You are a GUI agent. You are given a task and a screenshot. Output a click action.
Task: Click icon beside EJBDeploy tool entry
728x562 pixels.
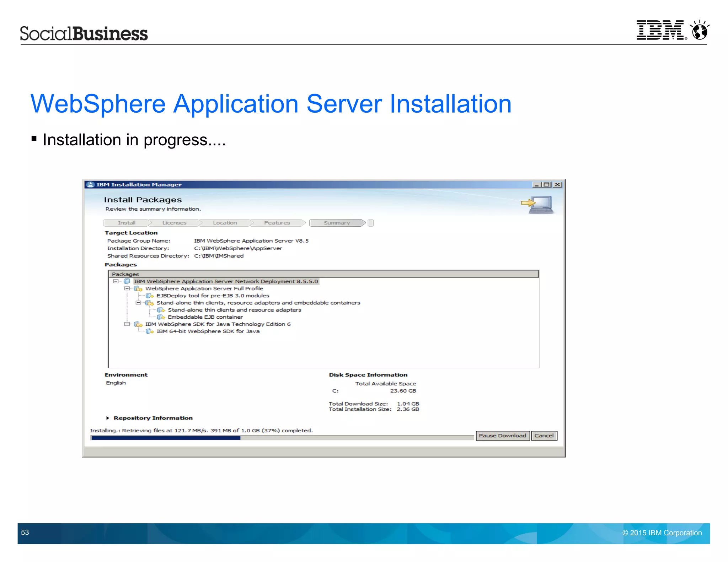pos(150,296)
